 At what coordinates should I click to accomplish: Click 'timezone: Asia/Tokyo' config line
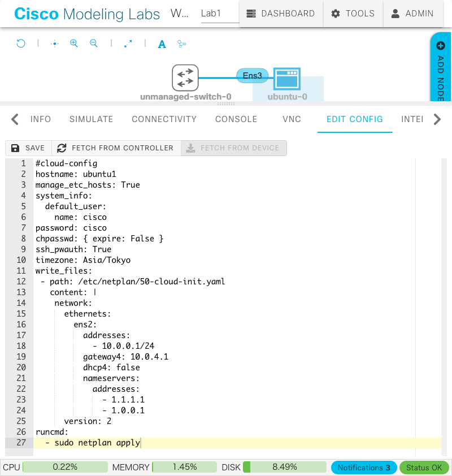(83, 260)
